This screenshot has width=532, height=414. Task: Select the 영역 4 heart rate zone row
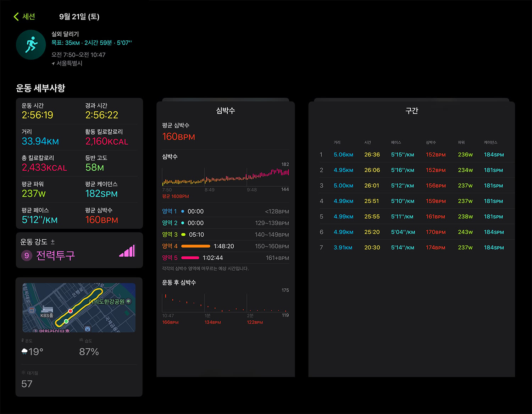pyautogui.click(x=226, y=246)
